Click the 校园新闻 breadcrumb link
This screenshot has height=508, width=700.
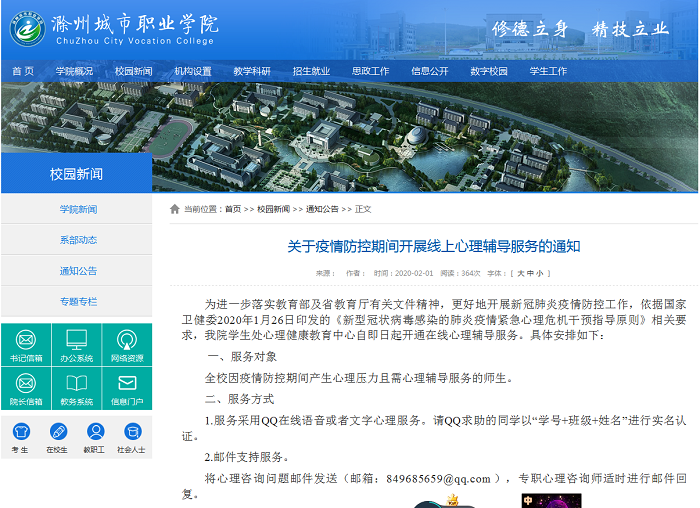point(273,209)
